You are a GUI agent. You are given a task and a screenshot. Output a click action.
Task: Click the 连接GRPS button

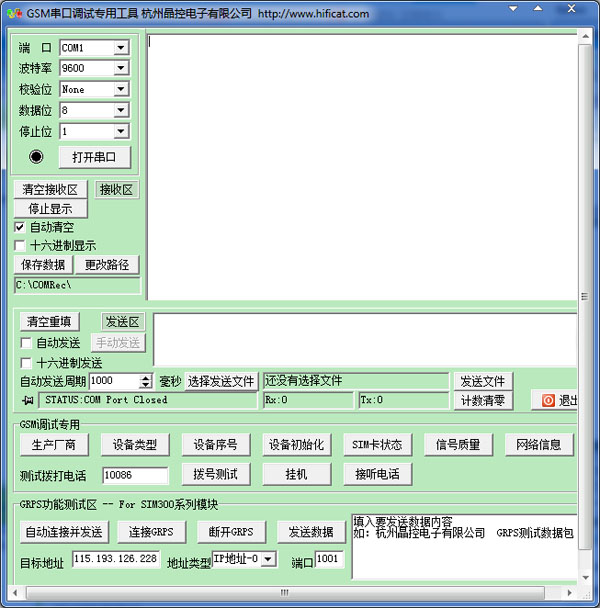pos(152,532)
